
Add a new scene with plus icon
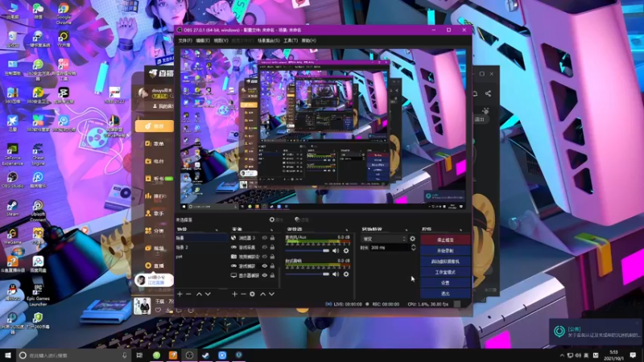pyautogui.click(x=180, y=294)
